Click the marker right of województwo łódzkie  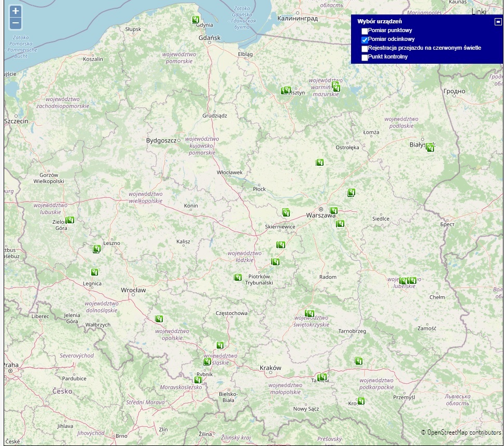tap(275, 262)
